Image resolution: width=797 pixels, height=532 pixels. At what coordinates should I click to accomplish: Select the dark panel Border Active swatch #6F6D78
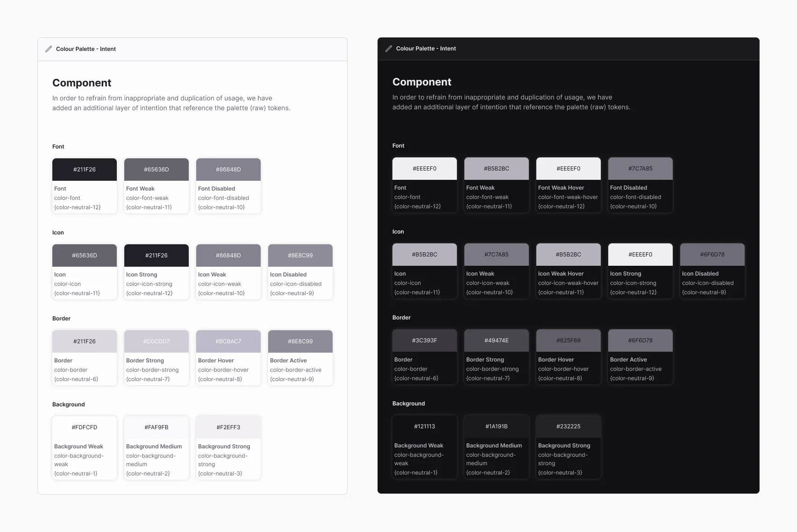pos(640,340)
